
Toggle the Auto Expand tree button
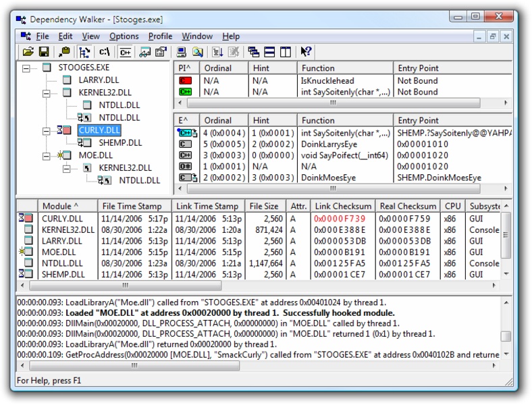(85, 51)
